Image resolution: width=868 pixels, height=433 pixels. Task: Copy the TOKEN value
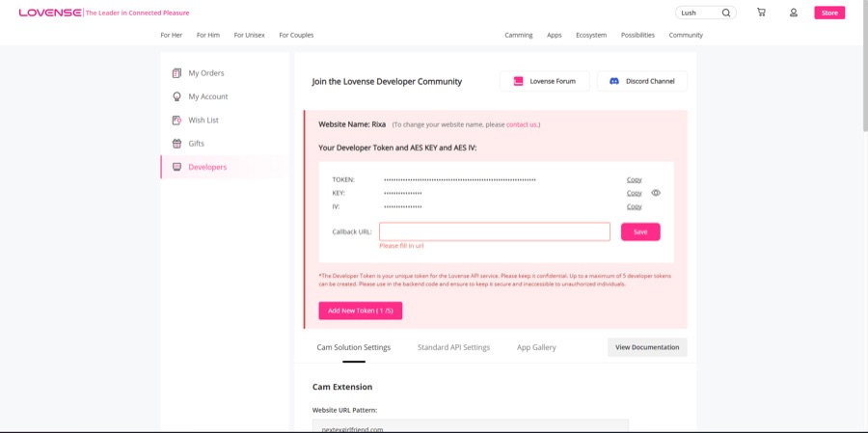[x=635, y=179]
